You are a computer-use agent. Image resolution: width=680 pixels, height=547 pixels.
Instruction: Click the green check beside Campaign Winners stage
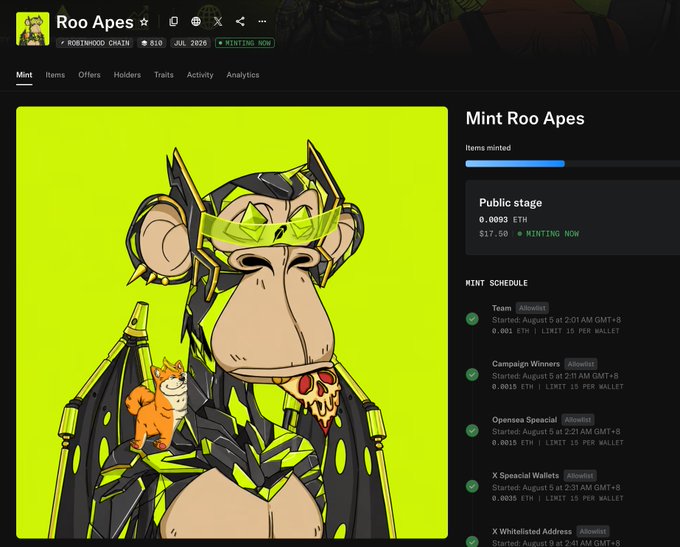[472, 374]
